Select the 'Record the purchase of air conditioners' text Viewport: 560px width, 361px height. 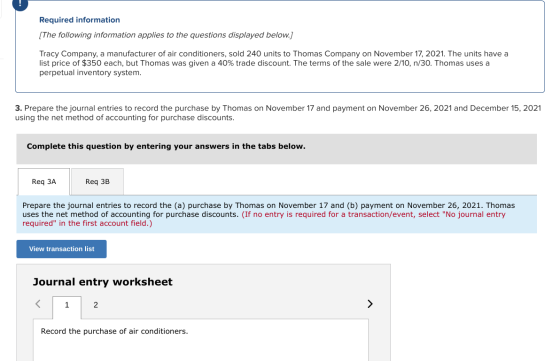click(x=114, y=331)
